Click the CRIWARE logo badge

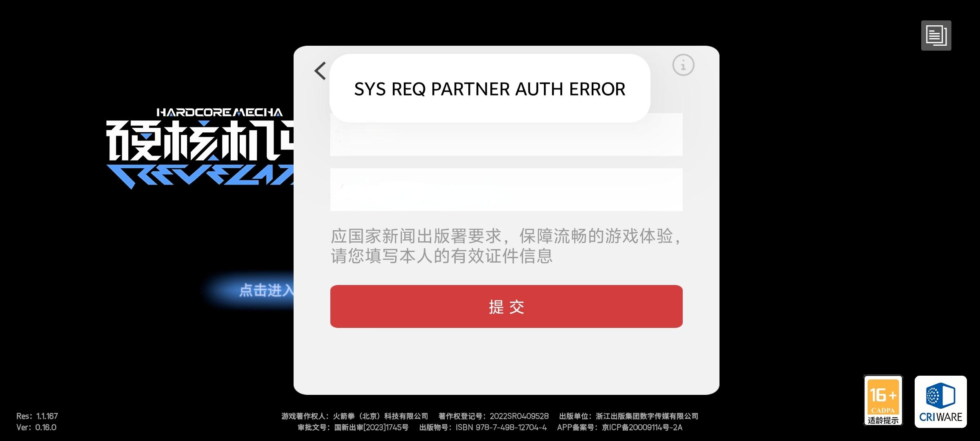click(x=940, y=401)
